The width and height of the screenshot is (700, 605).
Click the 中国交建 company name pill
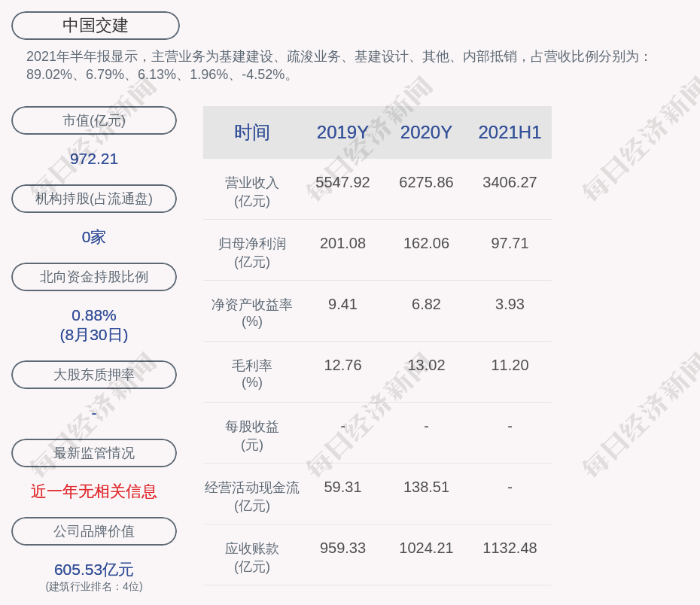pyautogui.click(x=96, y=26)
